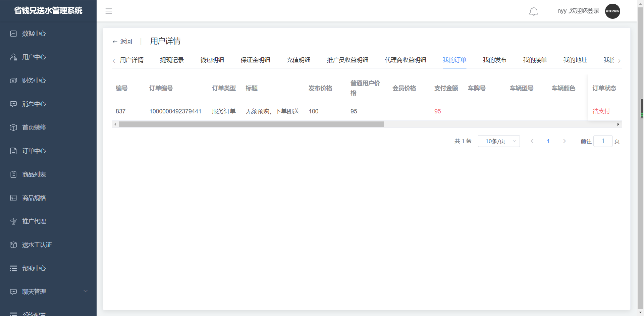644x316 pixels.
Task: Click the 返回 back link
Action: 122,42
